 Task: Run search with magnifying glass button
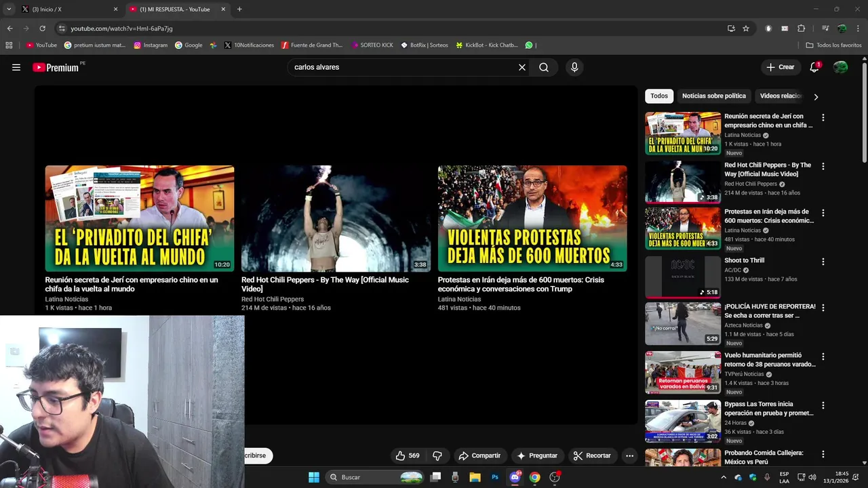(x=544, y=67)
